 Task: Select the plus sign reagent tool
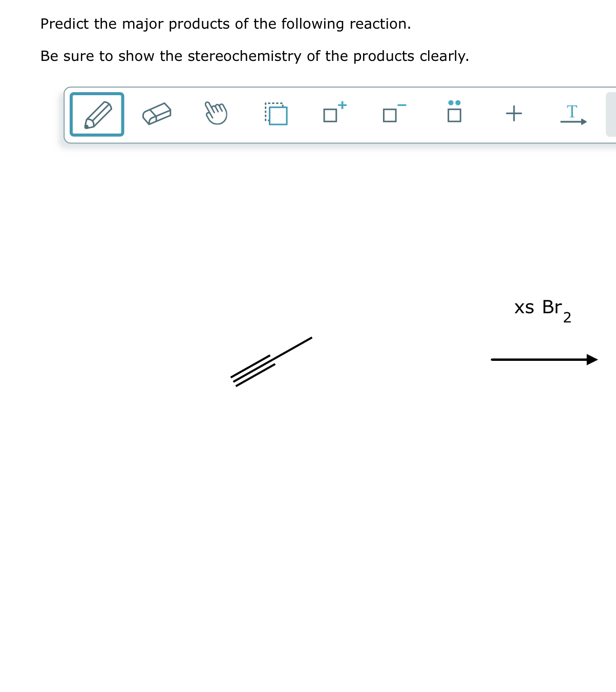514,114
